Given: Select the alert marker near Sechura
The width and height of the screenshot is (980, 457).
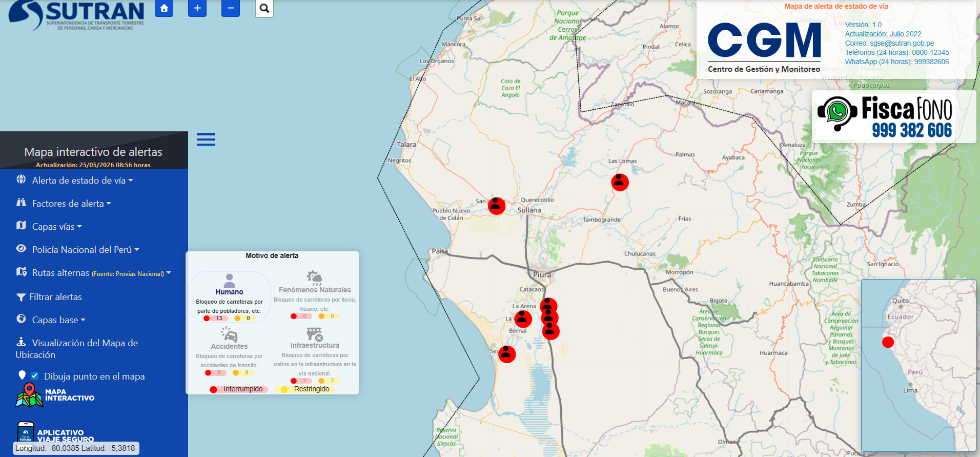Looking at the screenshot, I should [507, 354].
